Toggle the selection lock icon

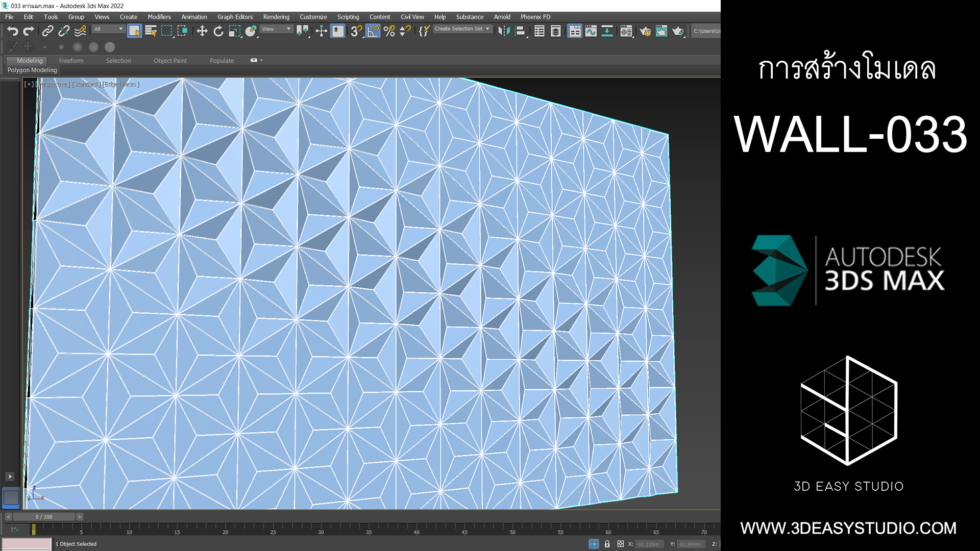607,544
